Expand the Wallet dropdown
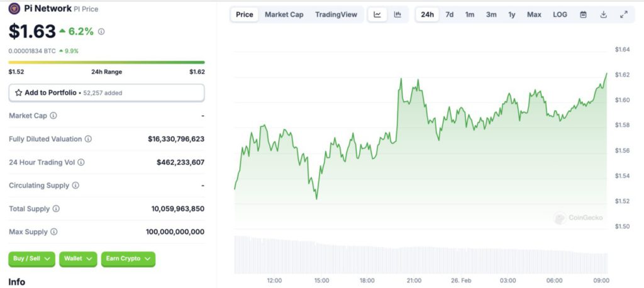 point(78,258)
